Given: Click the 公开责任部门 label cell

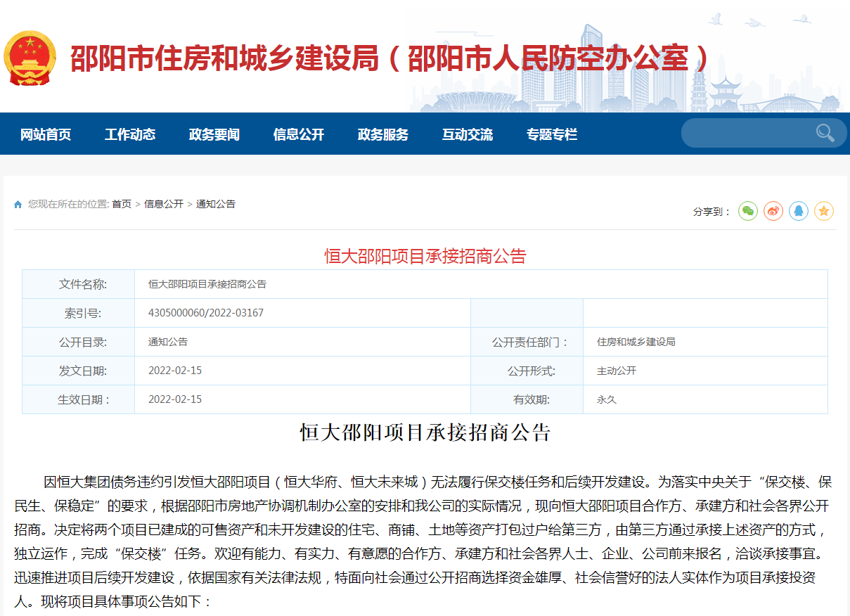Looking at the screenshot, I should pos(527,342).
